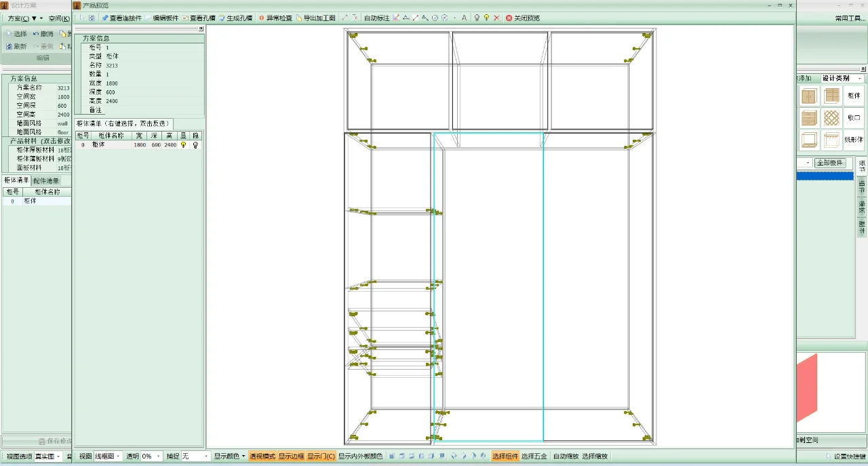Click the 刷新 refresh icon
This screenshot has height=466, width=868.
tap(16, 46)
